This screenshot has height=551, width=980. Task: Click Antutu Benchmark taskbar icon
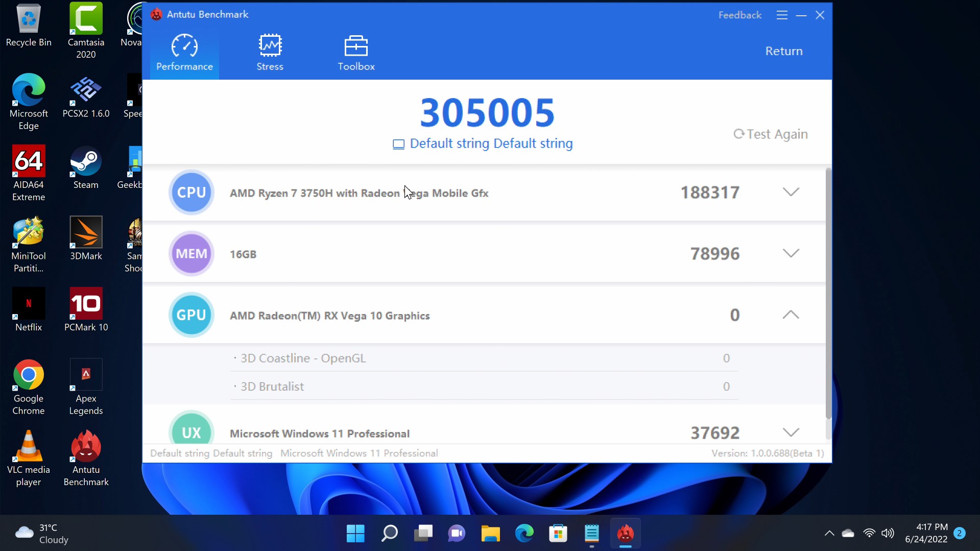(x=625, y=534)
